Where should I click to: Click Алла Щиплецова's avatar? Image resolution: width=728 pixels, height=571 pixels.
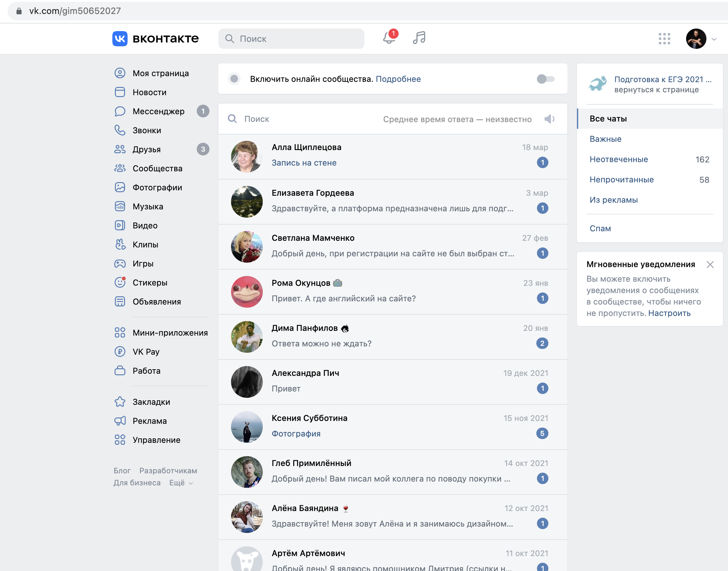pos(247,156)
